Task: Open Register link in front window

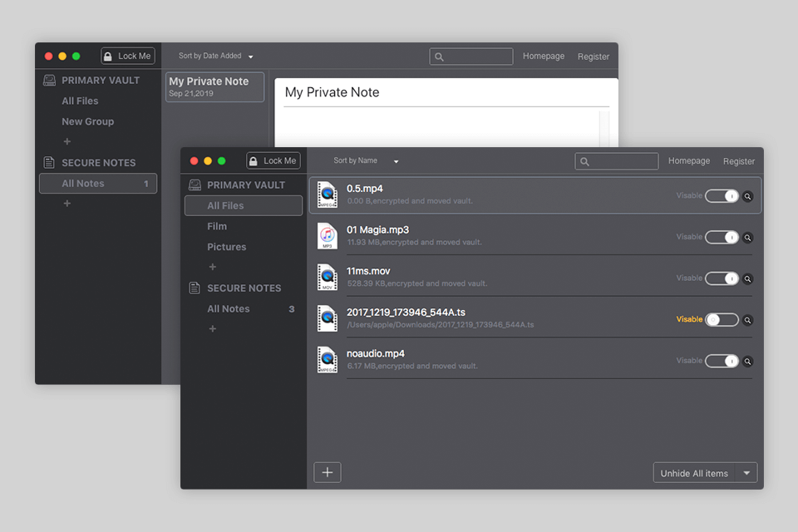Action: coord(738,161)
